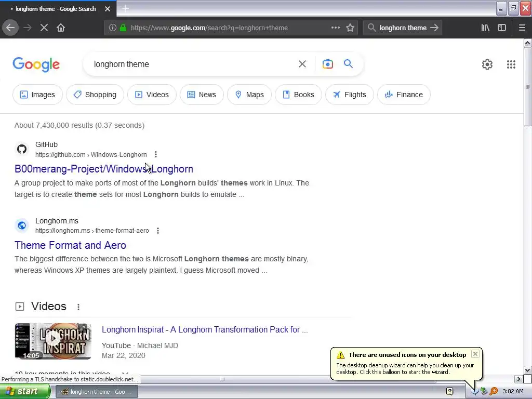This screenshot has height=399, width=532.
Task: Open the Google apps grid
Action: pyautogui.click(x=511, y=64)
